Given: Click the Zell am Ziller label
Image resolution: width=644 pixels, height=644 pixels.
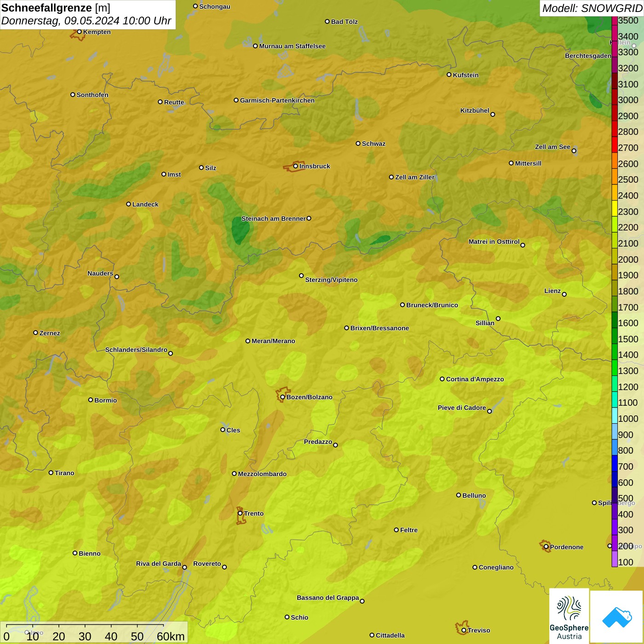Looking at the screenshot, I should coord(415,177).
